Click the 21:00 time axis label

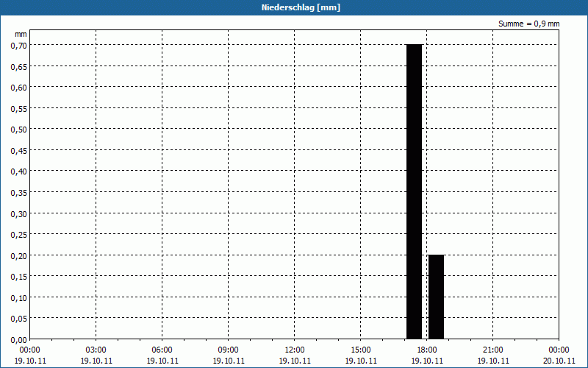pyautogui.click(x=493, y=350)
